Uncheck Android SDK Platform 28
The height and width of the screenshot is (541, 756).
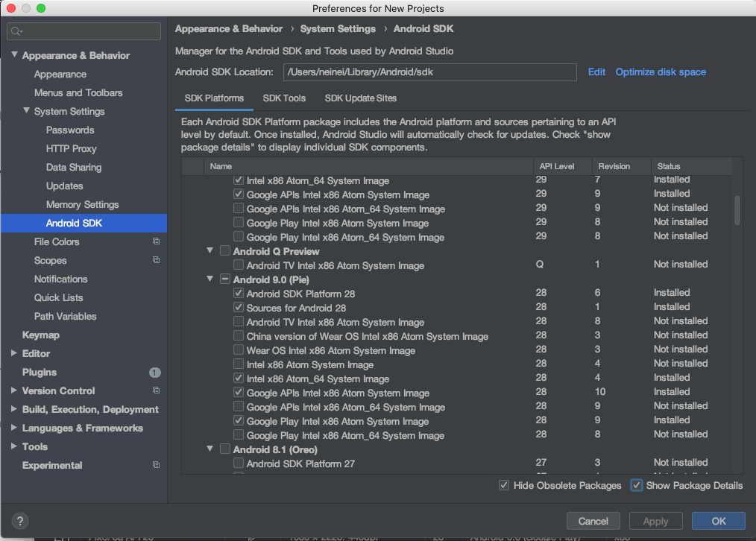click(x=238, y=294)
